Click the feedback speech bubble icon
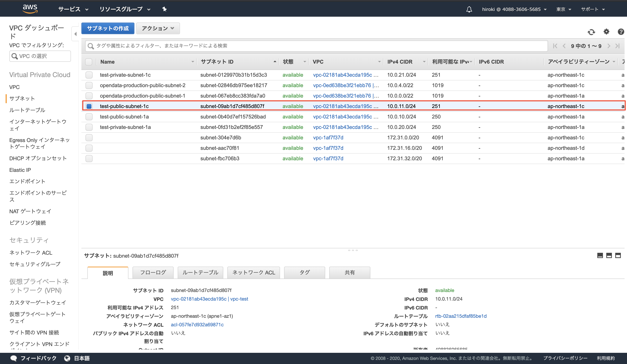627x364 pixels. [x=14, y=358]
